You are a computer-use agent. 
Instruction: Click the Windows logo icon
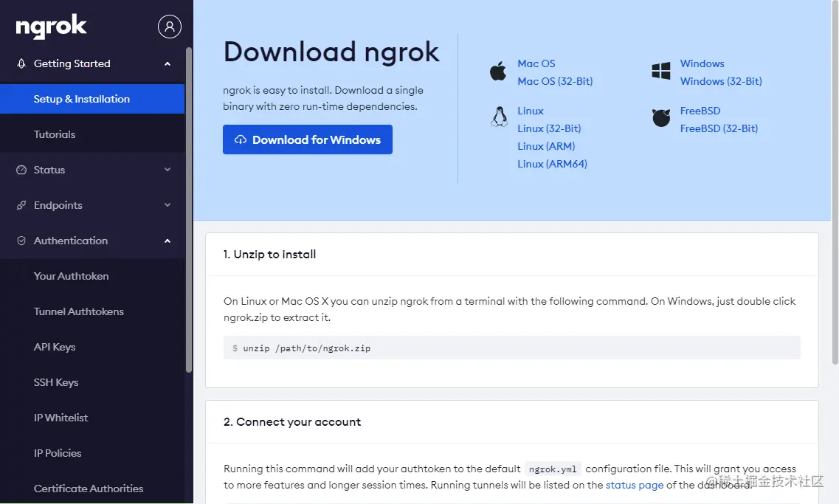click(661, 71)
